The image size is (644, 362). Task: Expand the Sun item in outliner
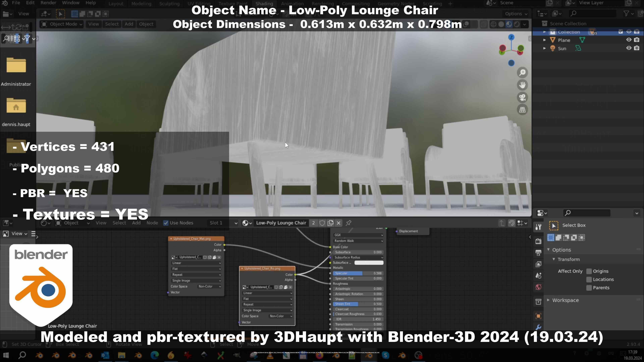coord(545,48)
